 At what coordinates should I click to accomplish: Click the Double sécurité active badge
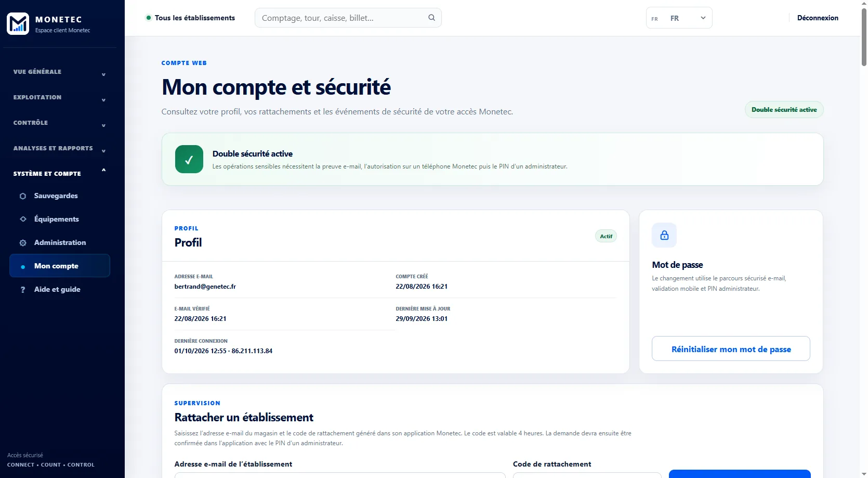pos(784,110)
